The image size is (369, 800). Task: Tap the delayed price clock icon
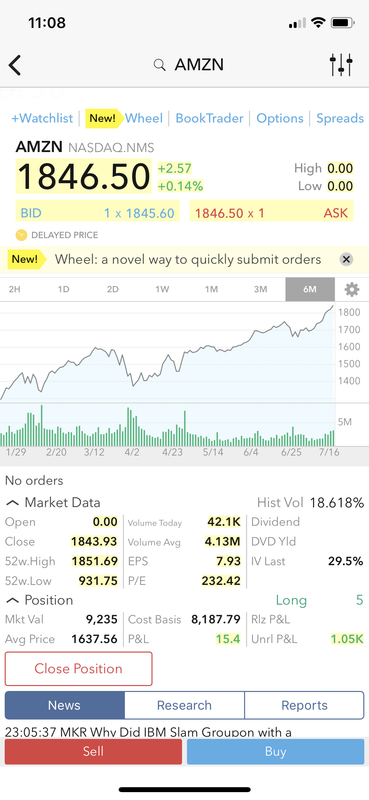click(x=21, y=235)
